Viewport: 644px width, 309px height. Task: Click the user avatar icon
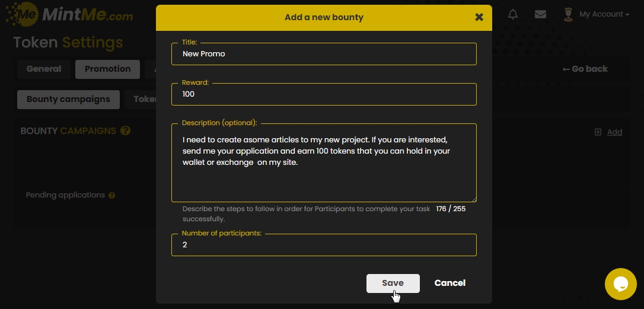click(568, 15)
